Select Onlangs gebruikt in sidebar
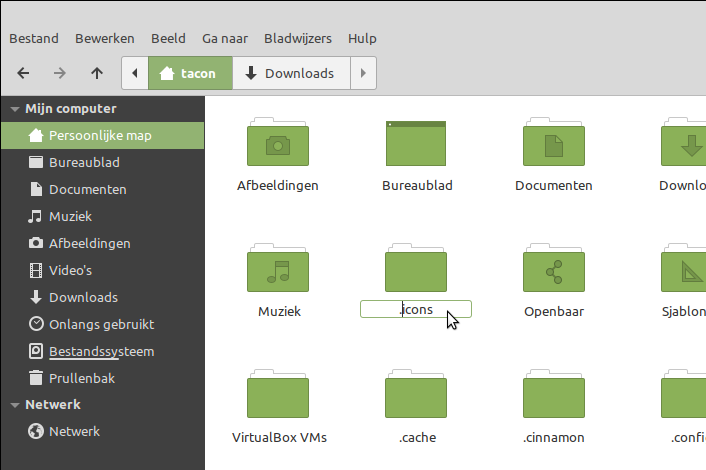The height and width of the screenshot is (470, 706). [x=101, y=324]
